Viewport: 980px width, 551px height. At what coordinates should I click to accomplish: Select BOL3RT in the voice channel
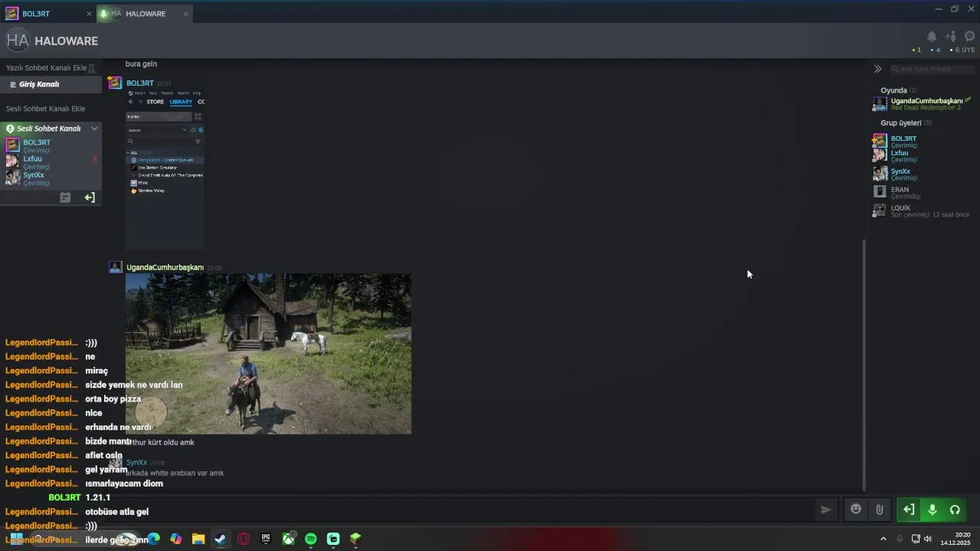click(x=36, y=142)
